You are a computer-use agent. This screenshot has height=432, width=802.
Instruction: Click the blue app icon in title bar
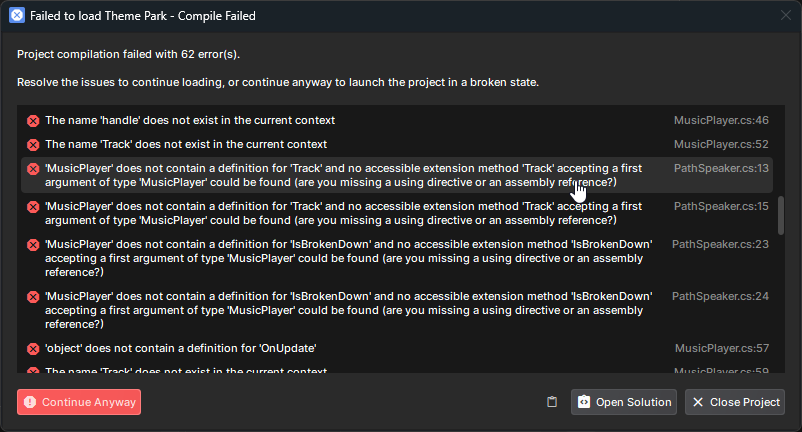click(x=17, y=16)
